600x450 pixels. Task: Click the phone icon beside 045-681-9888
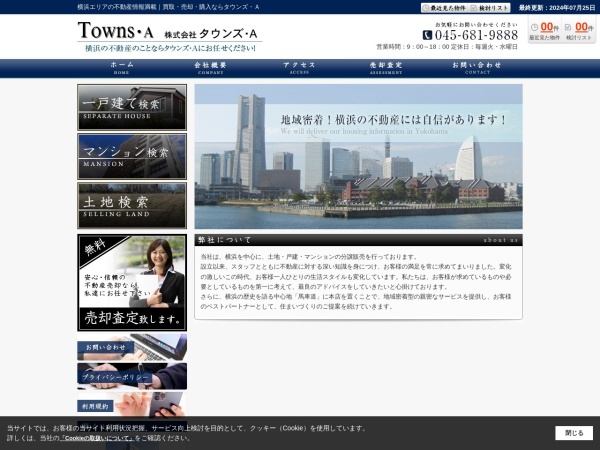pyautogui.click(x=427, y=35)
